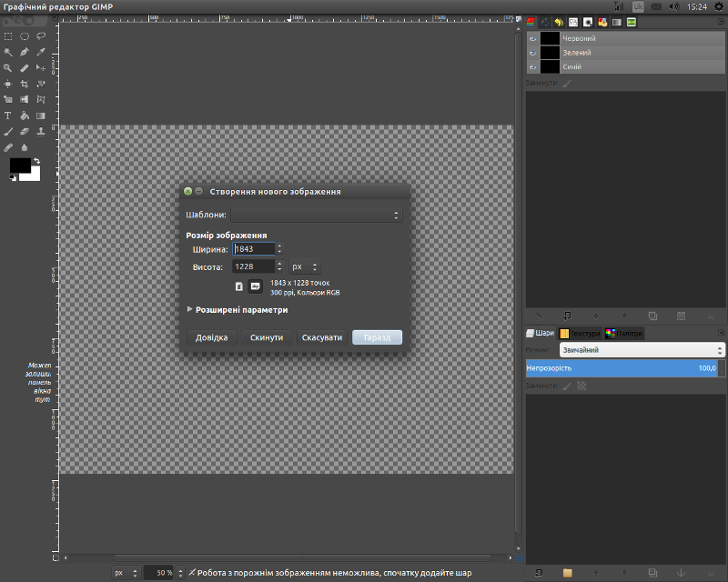
Task: Choose portrait orientation in new image dialog
Action: click(238, 286)
